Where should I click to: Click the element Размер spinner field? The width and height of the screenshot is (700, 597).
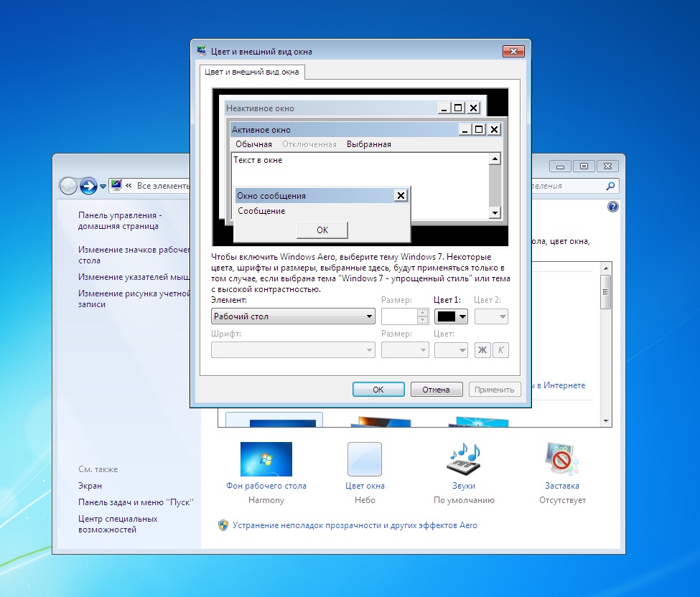click(399, 316)
